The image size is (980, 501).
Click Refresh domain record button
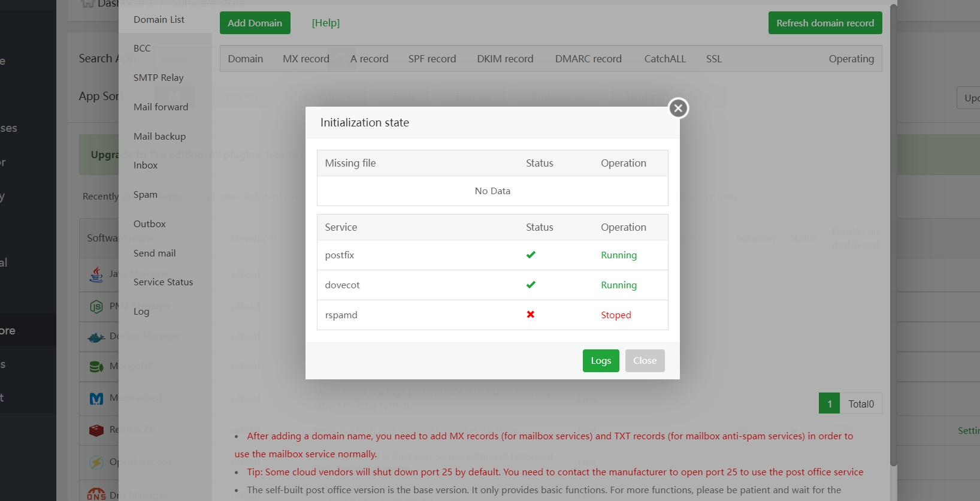pyautogui.click(x=825, y=23)
